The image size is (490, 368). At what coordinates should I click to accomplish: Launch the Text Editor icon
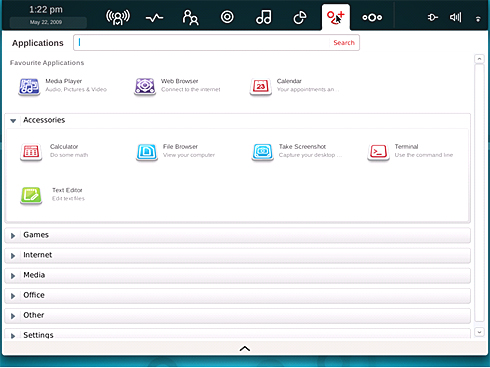31,195
